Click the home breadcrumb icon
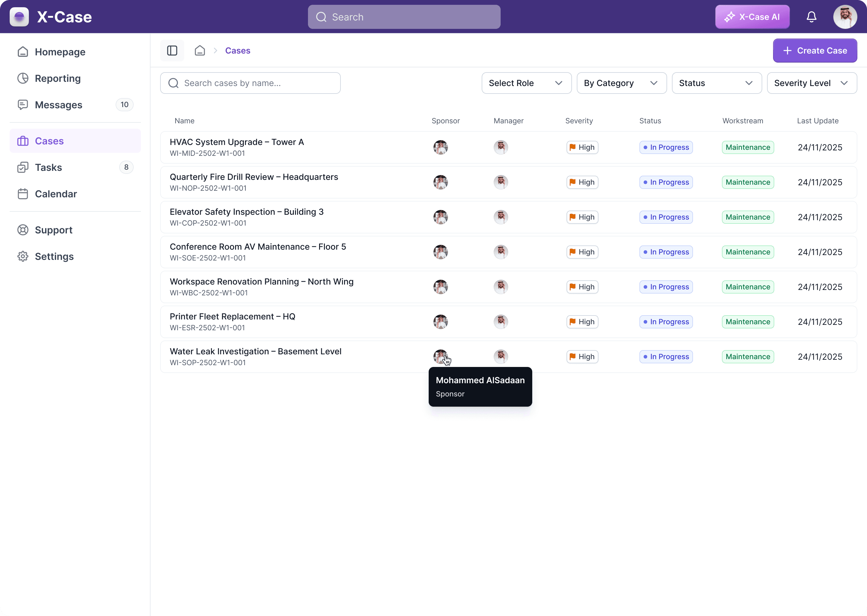Image resolution: width=867 pixels, height=616 pixels. (200, 51)
